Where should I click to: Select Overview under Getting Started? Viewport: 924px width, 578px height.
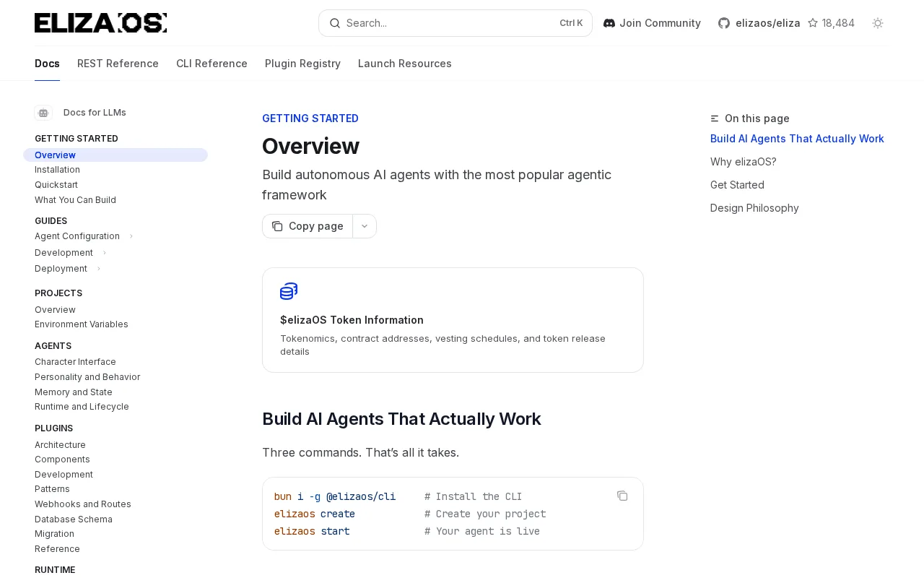point(115,155)
